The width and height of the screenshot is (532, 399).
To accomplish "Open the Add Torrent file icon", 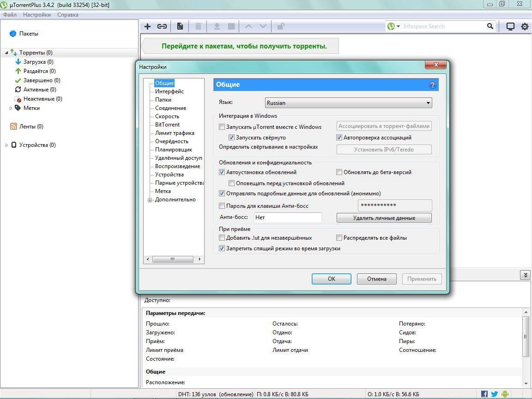I will click(147, 26).
